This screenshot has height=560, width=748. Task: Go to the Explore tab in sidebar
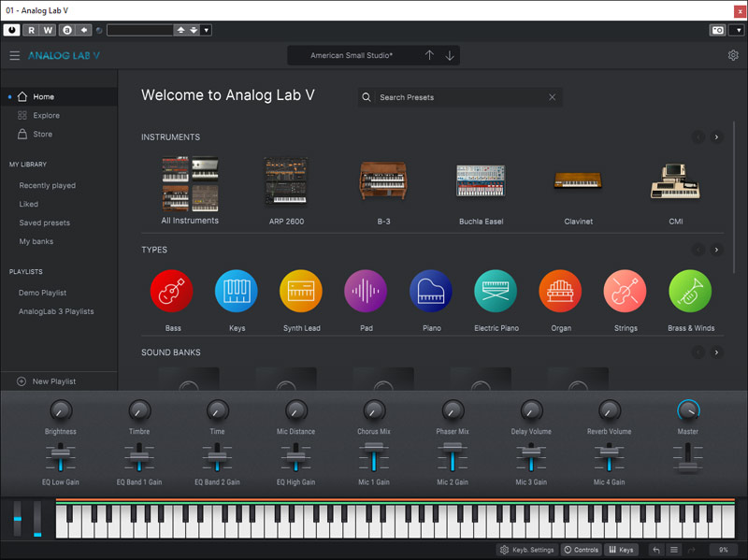[46, 116]
